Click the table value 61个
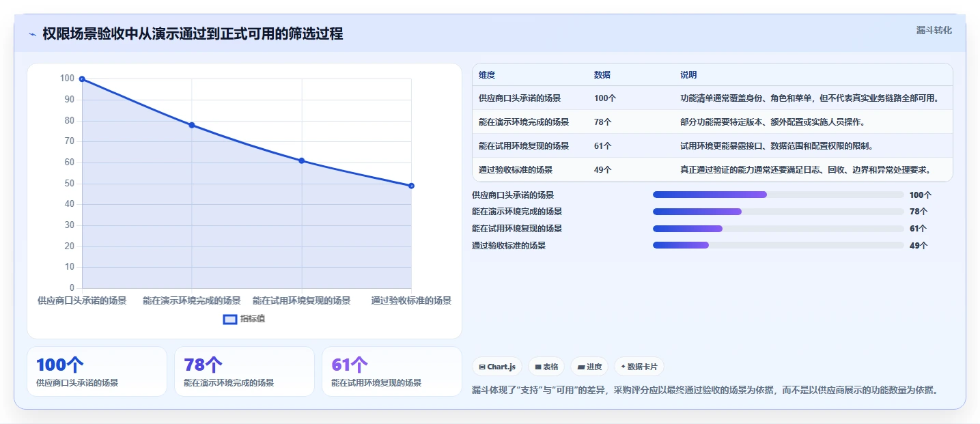The width and height of the screenshot is (980, 424). tap(603, 146)
